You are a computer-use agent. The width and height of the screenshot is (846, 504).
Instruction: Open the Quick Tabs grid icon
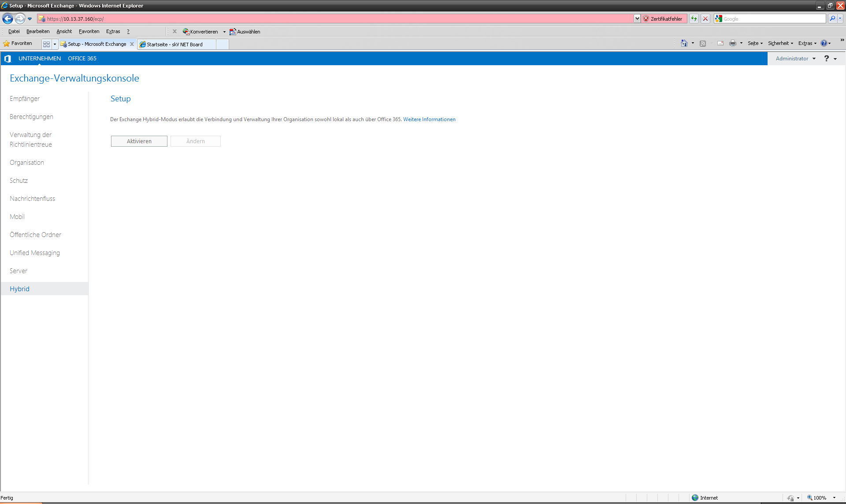pos(46,44)
